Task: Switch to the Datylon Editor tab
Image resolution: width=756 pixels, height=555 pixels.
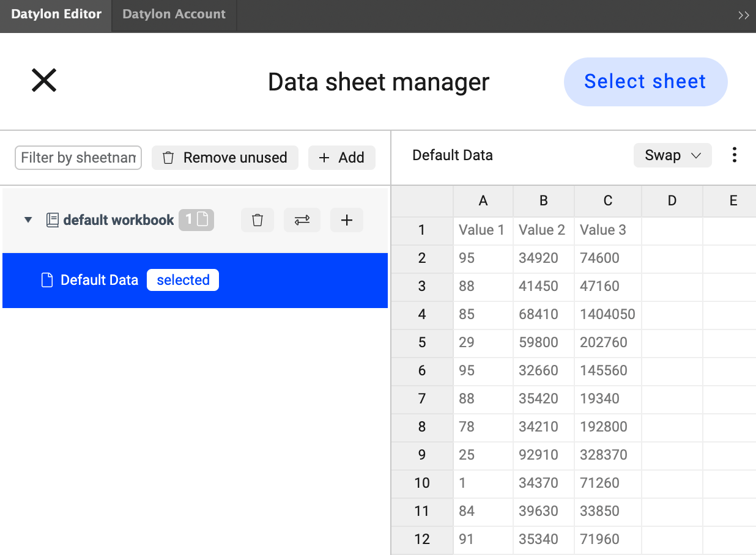Action: pyautogui.click(x=56, y=15)
